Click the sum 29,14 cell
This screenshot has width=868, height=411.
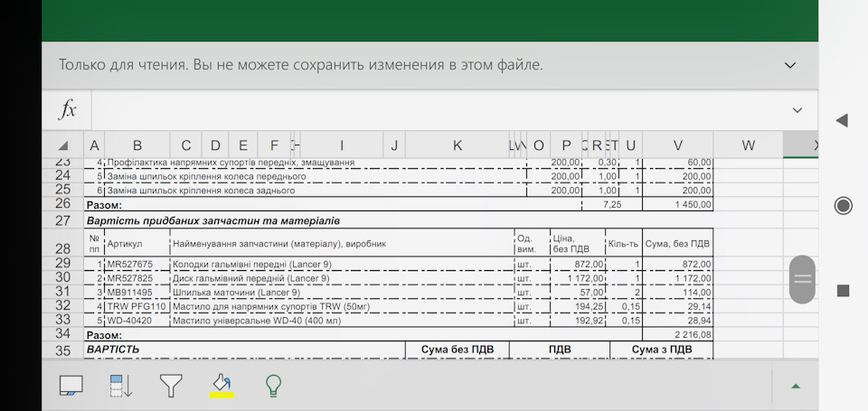(x=677, y=306)
